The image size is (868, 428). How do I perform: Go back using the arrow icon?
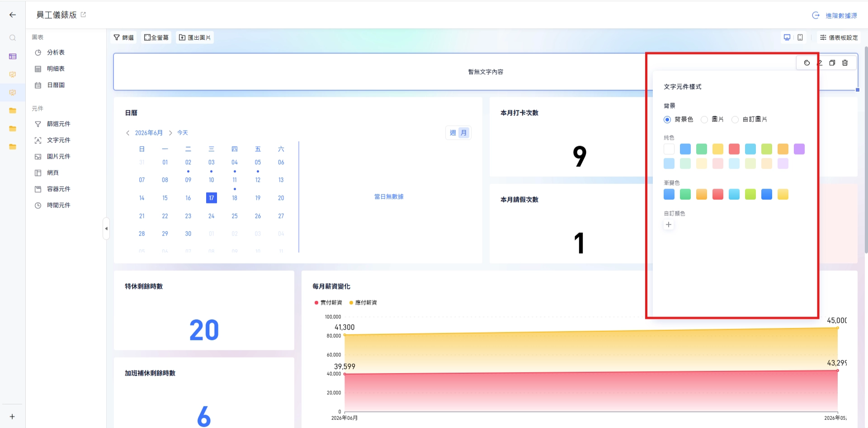pos(13,15)
